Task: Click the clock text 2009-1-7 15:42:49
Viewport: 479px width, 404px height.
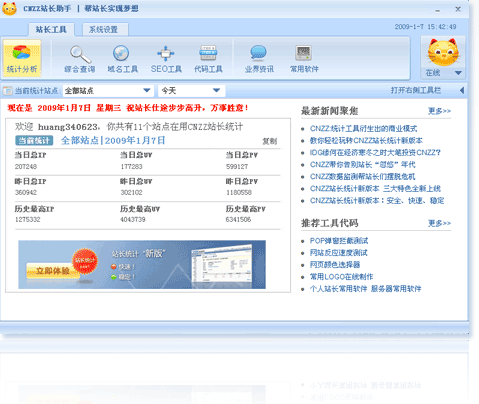Action: (425, 27)
